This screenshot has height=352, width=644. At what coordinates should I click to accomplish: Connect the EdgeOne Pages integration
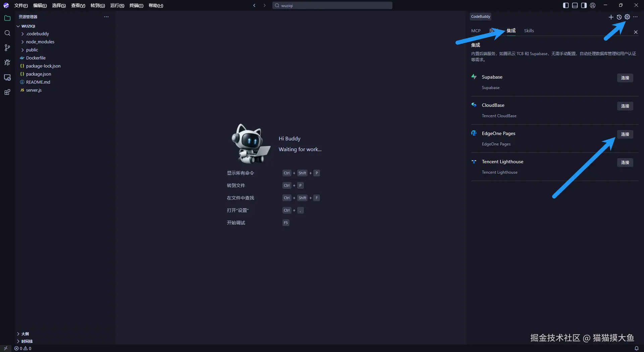625,134
